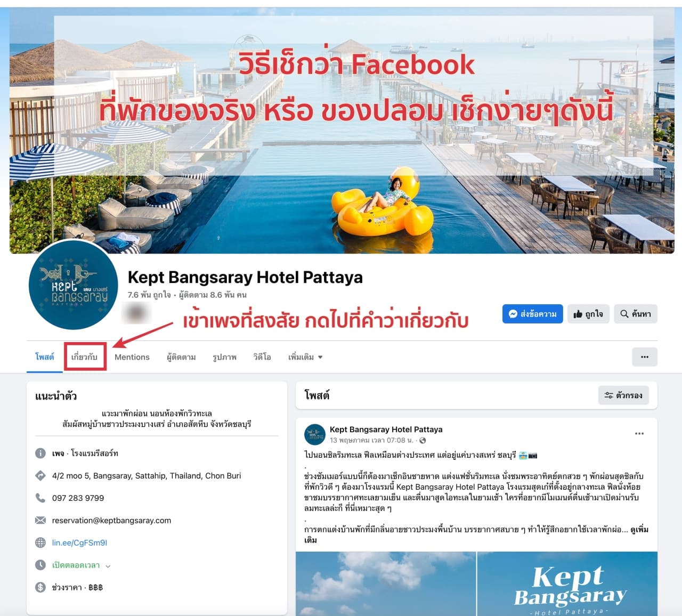The image size is (682, 616).
Task: Click the thumbs-up Like button
Action: click(x=588, y=314)
